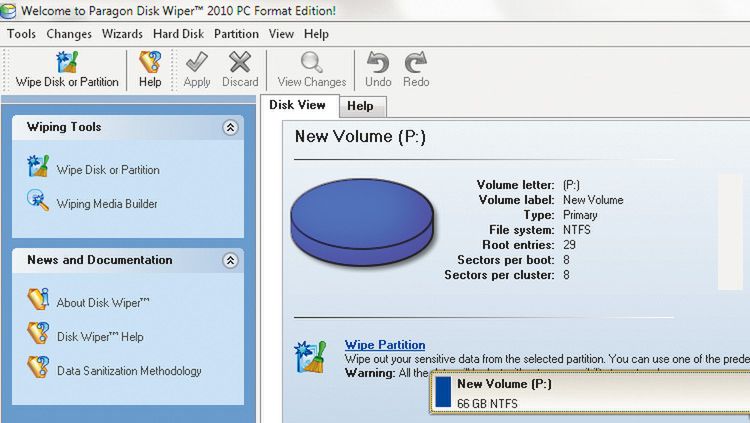Click the 'New Volume (P:)' heading text
Image resolution: width=750 pixels, height=423 pixels.
coord(360,137)
